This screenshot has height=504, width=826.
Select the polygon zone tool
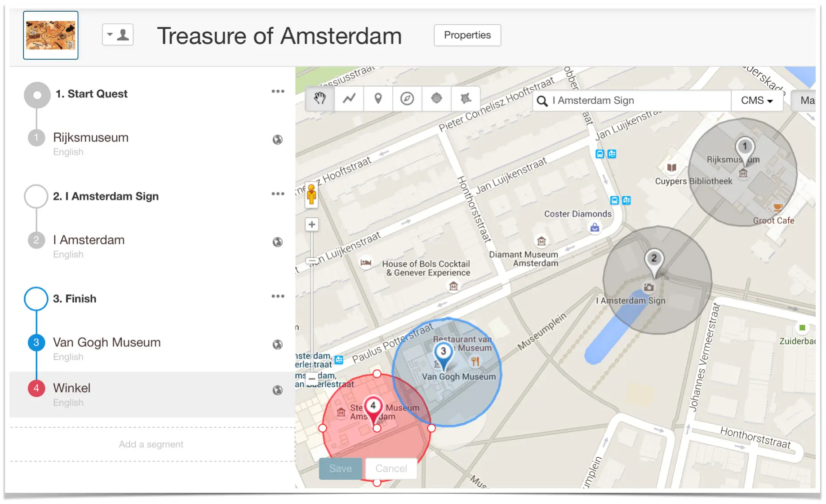[466, 98]
